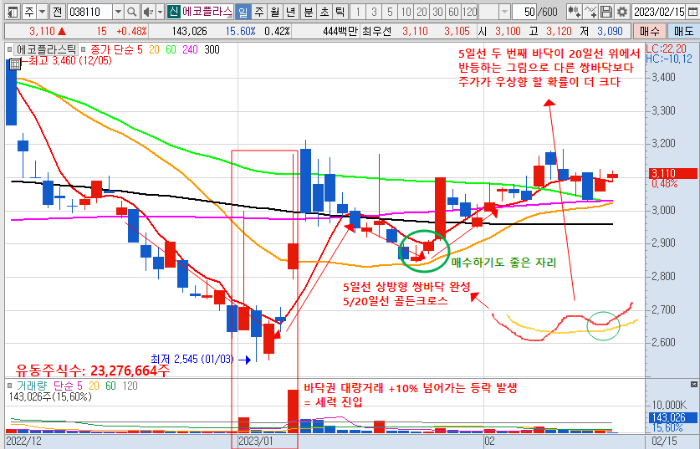Click the green 신 badge icon
Screen dimensions: 700x449
pos(173,12)
